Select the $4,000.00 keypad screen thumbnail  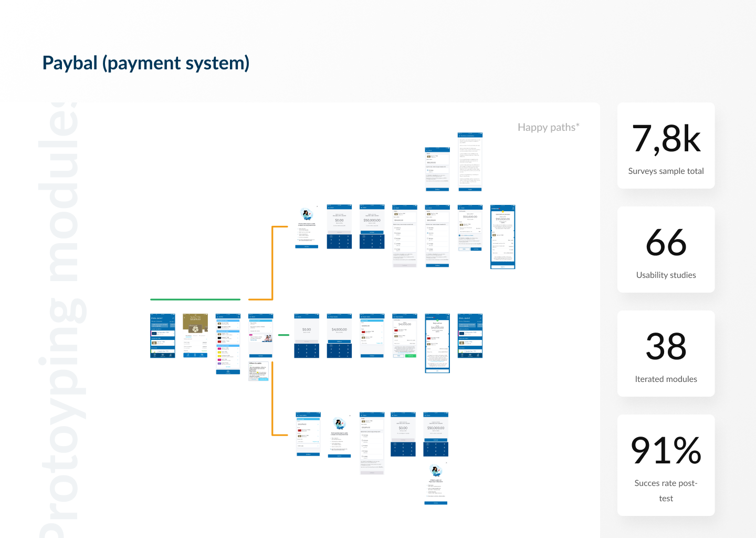[x=339, y=336]
